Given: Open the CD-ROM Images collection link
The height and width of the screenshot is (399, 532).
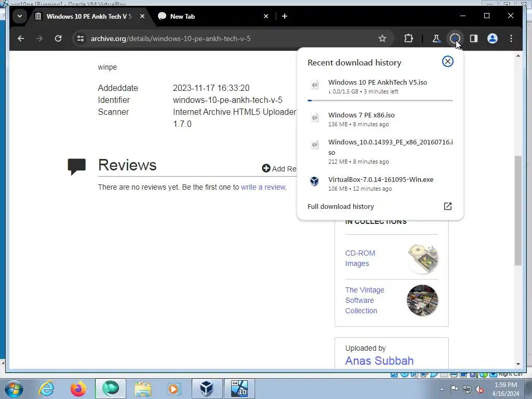Looking at the screenshot, I should (x=360, y=258).
